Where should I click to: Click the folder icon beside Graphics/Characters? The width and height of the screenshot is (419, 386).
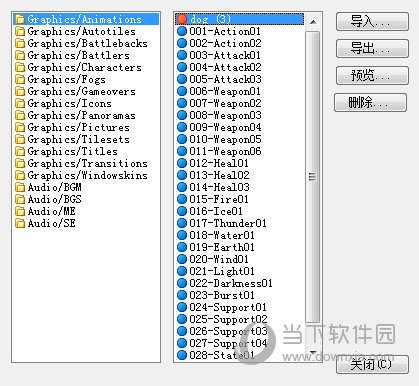[20, 67]
